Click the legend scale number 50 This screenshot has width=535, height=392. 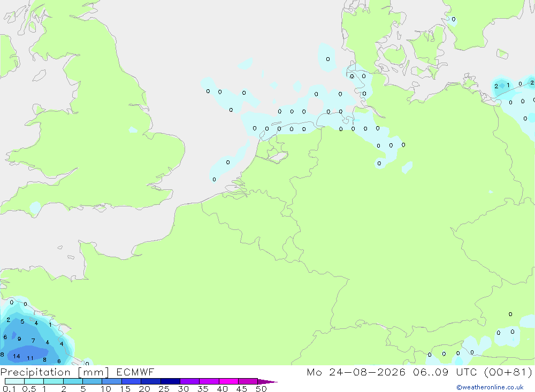point(261,389)
